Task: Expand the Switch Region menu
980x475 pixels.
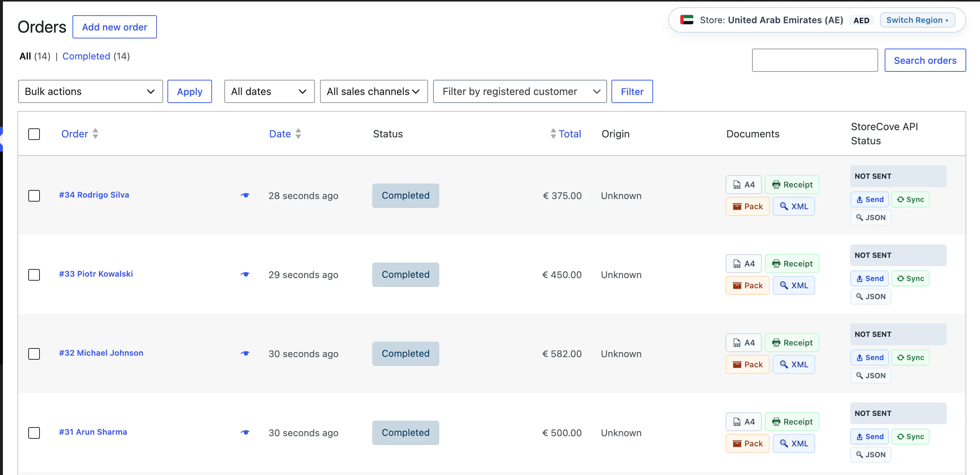Action: [917, 20]
